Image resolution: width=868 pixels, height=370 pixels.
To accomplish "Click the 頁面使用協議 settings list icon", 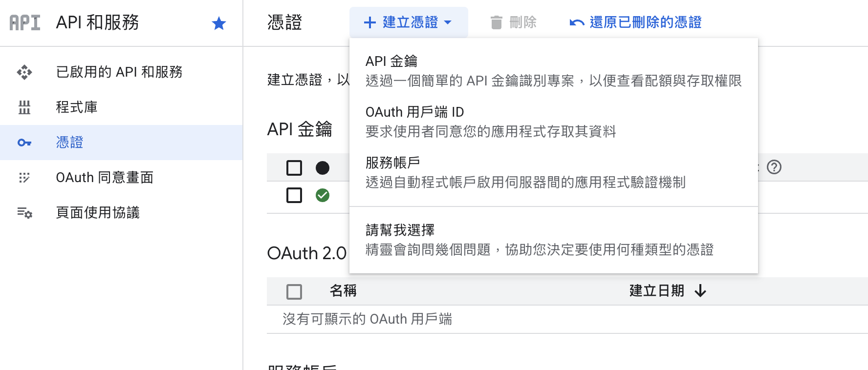I will point(24,213).
